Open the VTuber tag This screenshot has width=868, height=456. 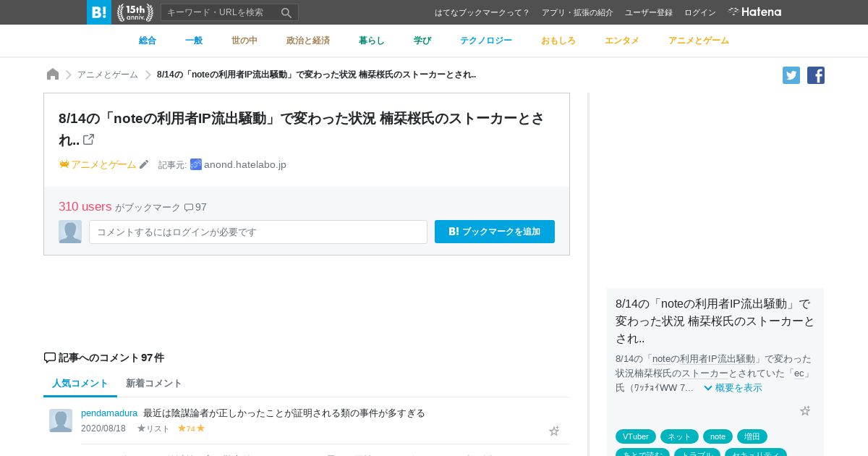pos(636,436)
